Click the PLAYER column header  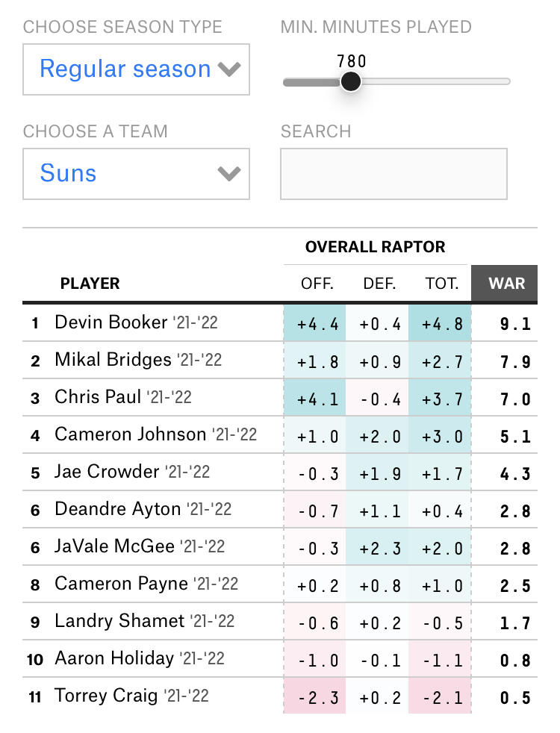click(x=90, y=284)
